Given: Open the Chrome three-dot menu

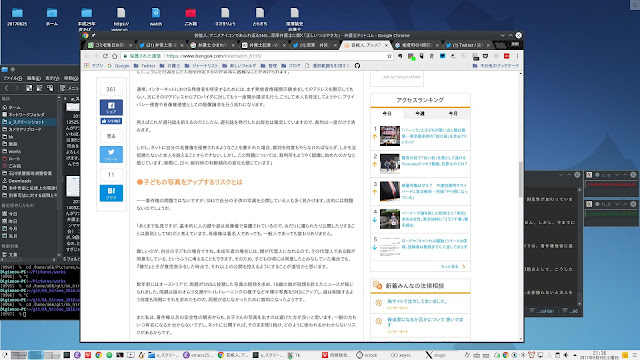Looking at the screenshot, I should tap(517, 56).
